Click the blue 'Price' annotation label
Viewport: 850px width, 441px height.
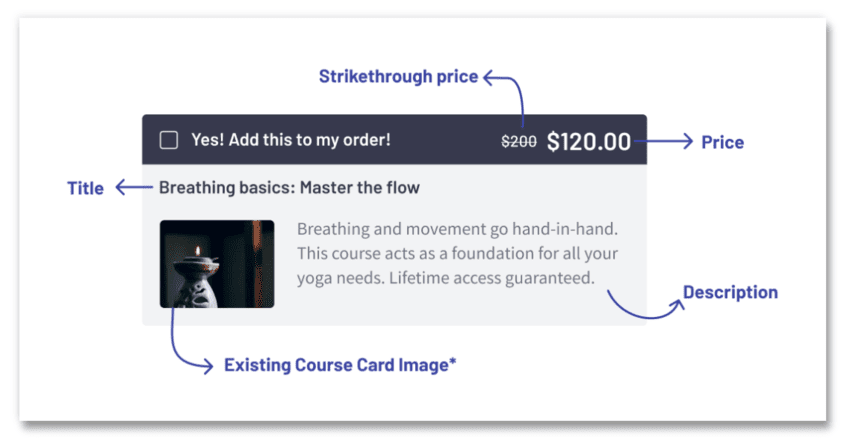click(722, 142)
